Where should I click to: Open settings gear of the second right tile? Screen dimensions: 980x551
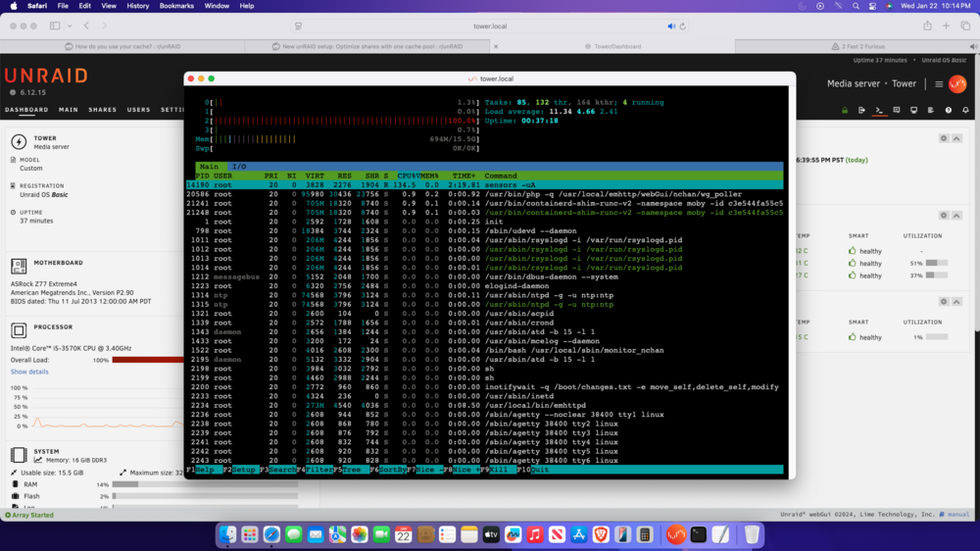click(944, 215)
